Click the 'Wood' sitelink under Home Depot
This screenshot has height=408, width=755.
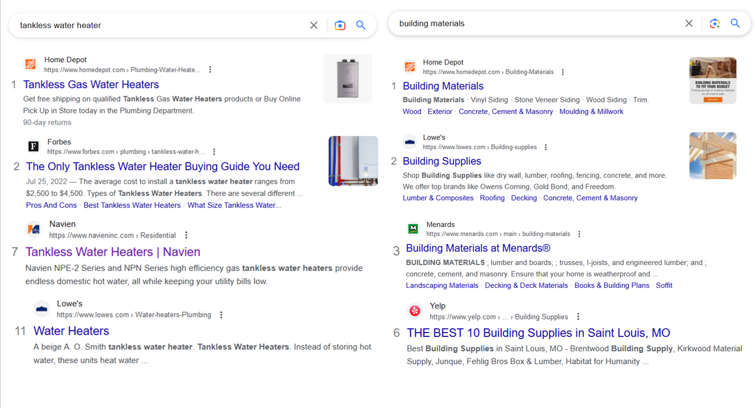click(412, 111)
